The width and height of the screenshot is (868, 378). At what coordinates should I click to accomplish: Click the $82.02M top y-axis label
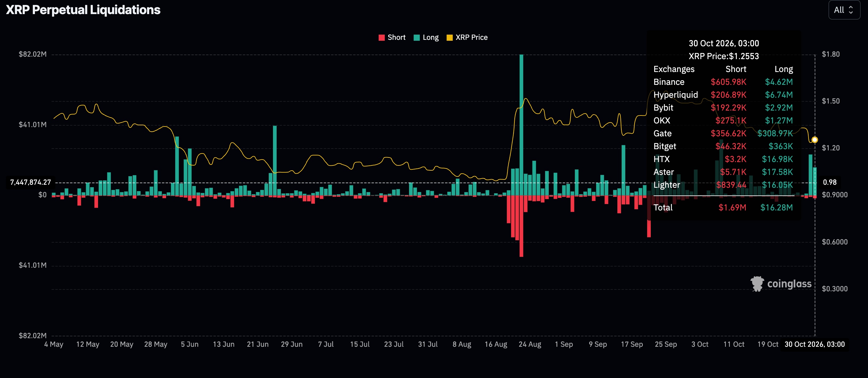(32, 54)
